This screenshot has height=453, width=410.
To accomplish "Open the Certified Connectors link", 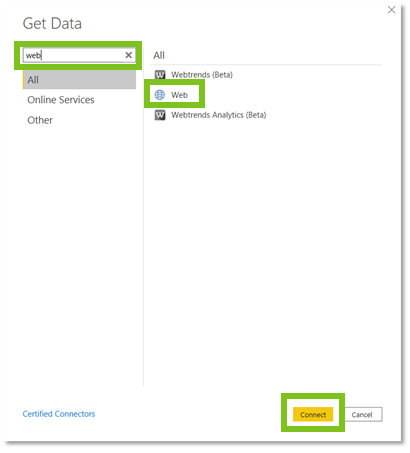I will click(x=59, y=414).
